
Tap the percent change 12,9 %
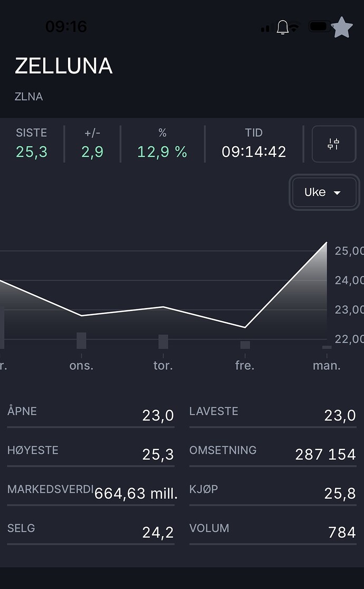[x=162, y=152]
